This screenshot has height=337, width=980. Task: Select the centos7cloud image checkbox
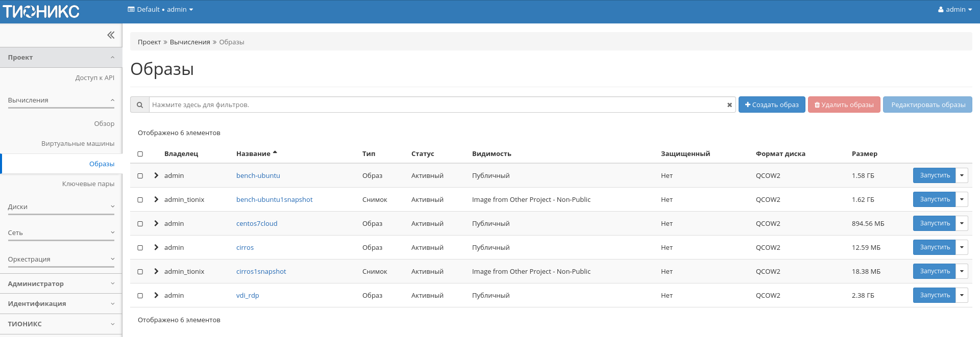(140, 224)
